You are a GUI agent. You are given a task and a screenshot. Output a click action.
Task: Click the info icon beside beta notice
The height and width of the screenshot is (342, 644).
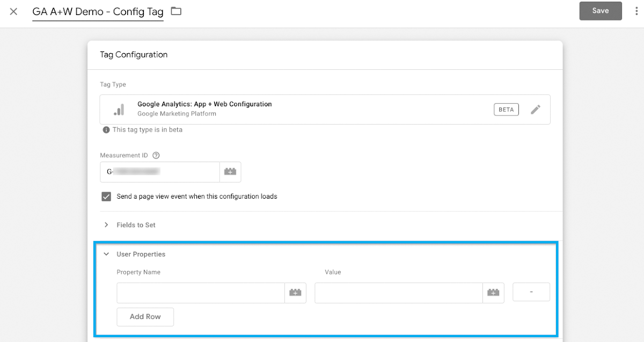point(106,130)
